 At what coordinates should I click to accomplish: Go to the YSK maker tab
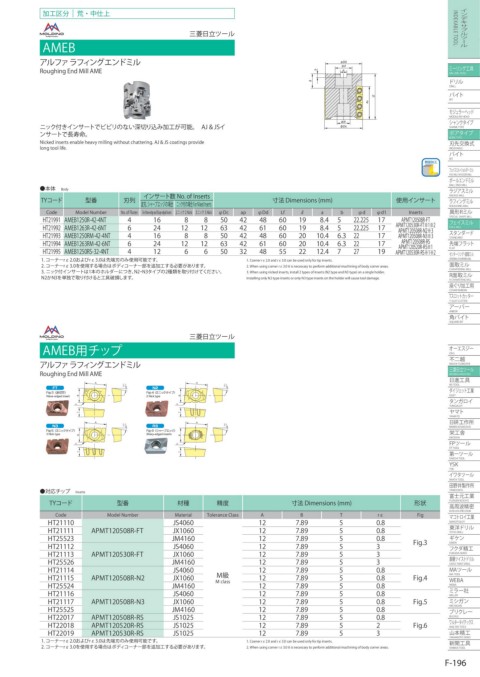pos(464,465)
